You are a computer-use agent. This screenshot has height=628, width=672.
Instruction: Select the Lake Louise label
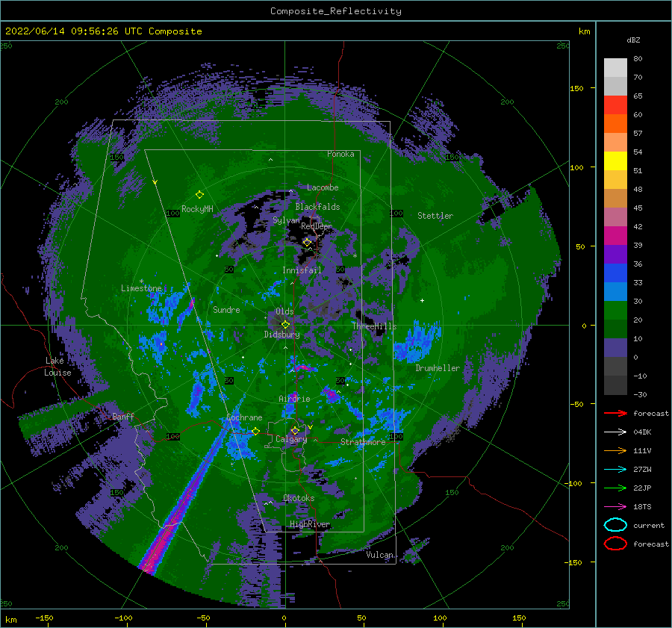tap(57, 367)
